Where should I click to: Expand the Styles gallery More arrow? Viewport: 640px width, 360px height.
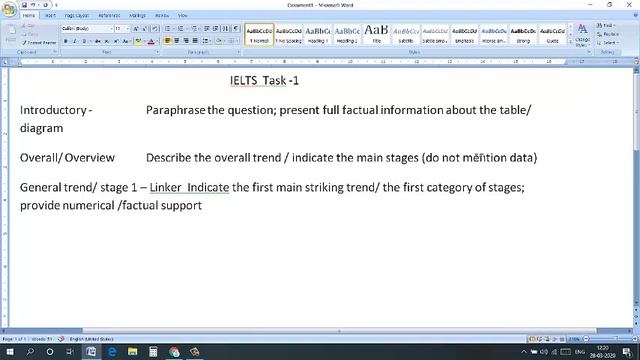571,42
